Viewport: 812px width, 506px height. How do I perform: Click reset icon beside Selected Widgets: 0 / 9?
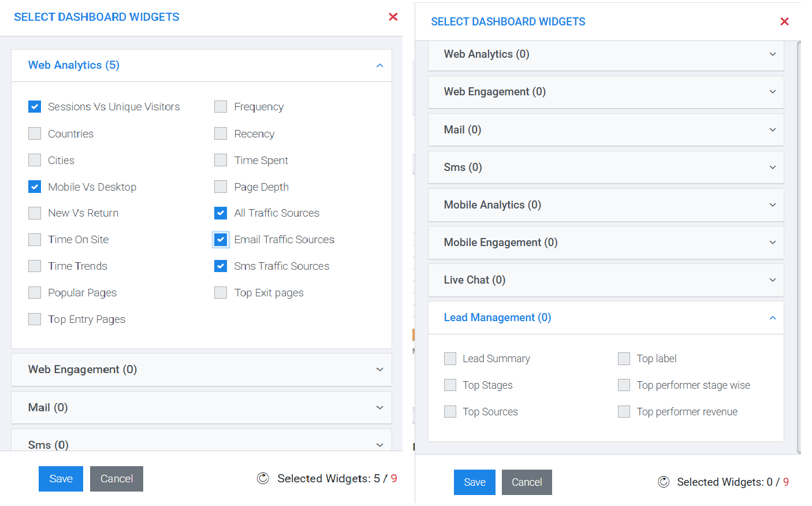click(664, 482)
